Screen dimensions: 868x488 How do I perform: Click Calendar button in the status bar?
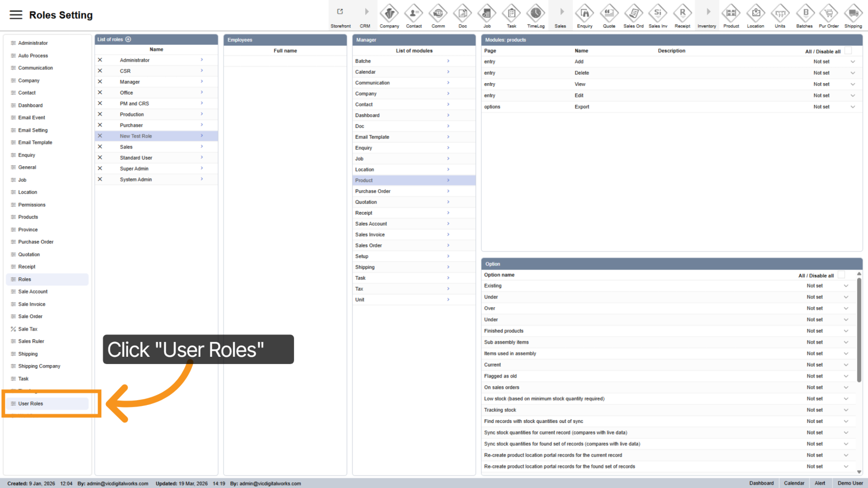pyautogui.click(x=794, y=483)
